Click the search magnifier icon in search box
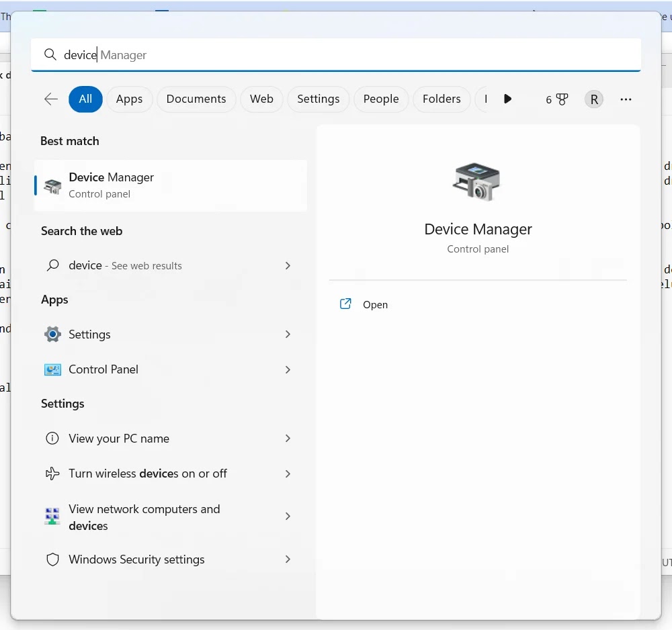Screen dimensions: 672x630 [50, 55]
